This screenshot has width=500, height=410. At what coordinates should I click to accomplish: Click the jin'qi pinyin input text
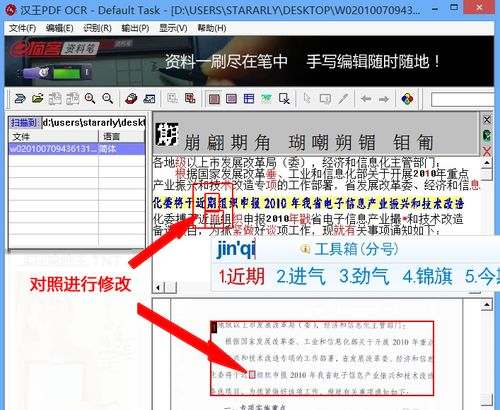pyautogui.click(x=236, y=249)
